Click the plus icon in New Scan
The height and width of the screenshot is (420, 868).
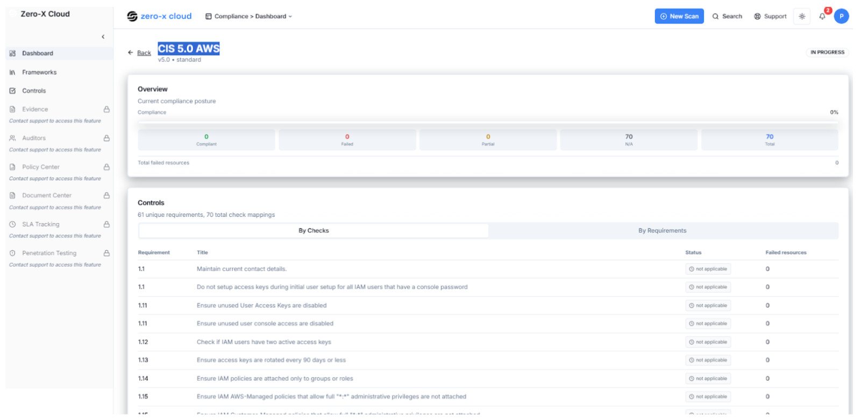663,16
